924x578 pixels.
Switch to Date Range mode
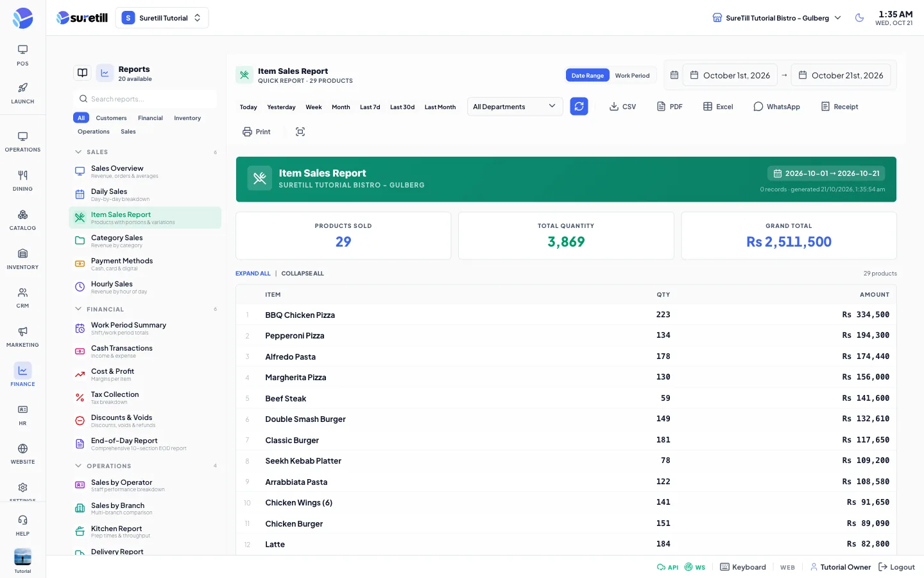click(x=587, y=76)
